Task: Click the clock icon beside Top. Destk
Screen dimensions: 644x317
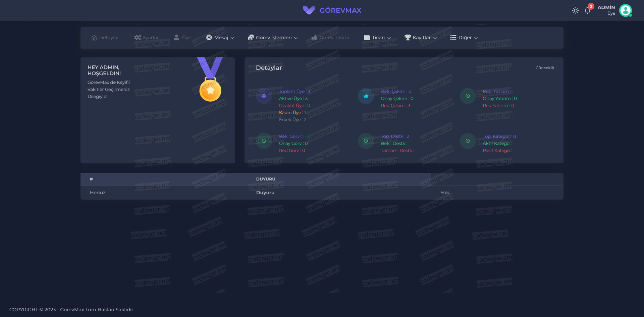Action: [x=366, y=141]
